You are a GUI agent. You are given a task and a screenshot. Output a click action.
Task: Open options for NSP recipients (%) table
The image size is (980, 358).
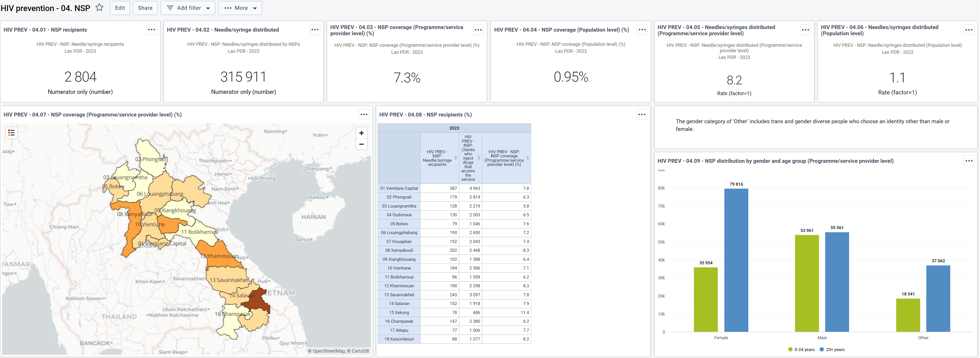coord(642,114)
